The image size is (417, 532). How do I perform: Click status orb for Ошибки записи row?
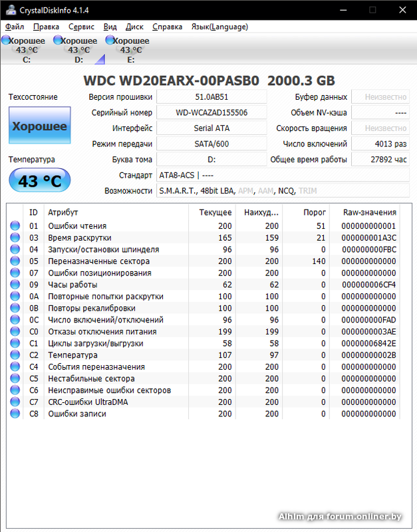pyautogui.click(x=15, y=414)
